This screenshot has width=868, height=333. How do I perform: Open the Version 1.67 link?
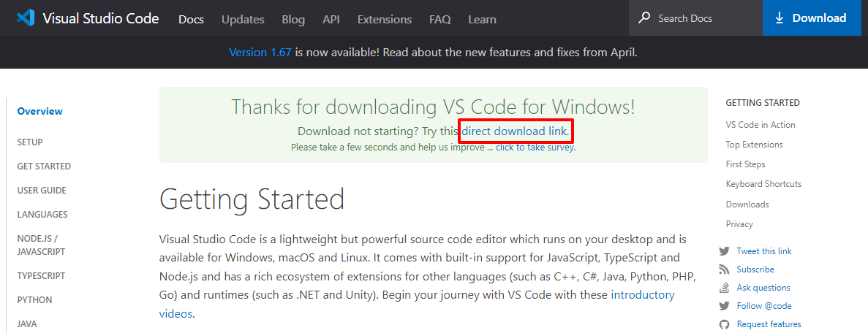point(260,53)
